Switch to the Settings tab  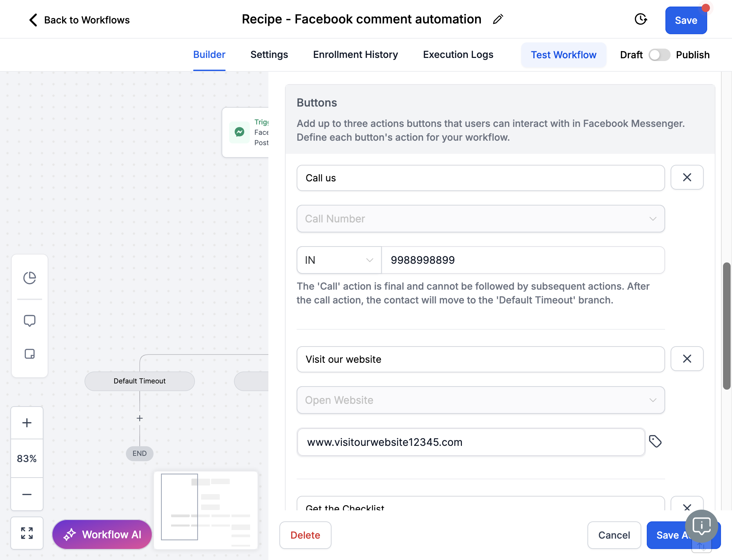coord(269,55)
